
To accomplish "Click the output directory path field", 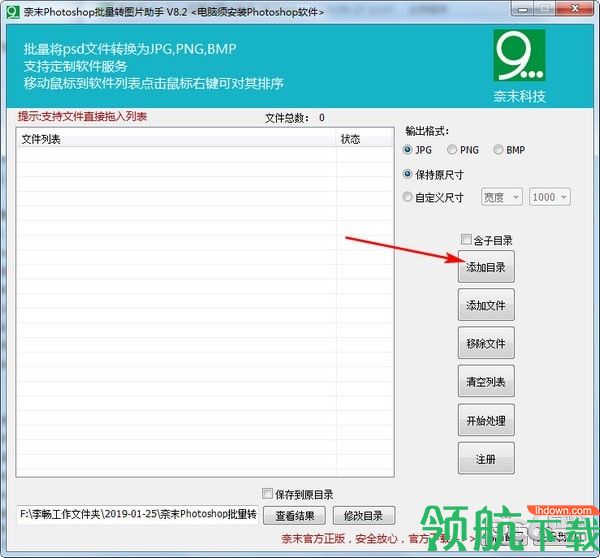I will (x=138, y=514).
